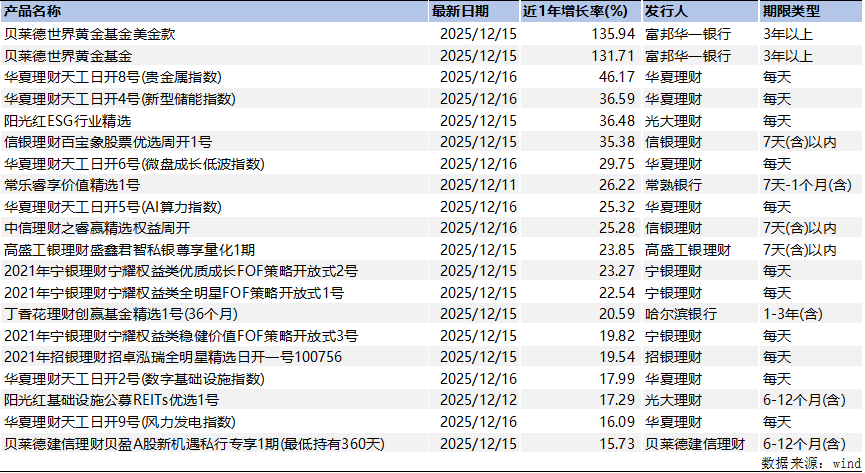
Task: Select 华夏理财天工日开6号(微盘成长低波指数) cell
Action: (134, 164)
